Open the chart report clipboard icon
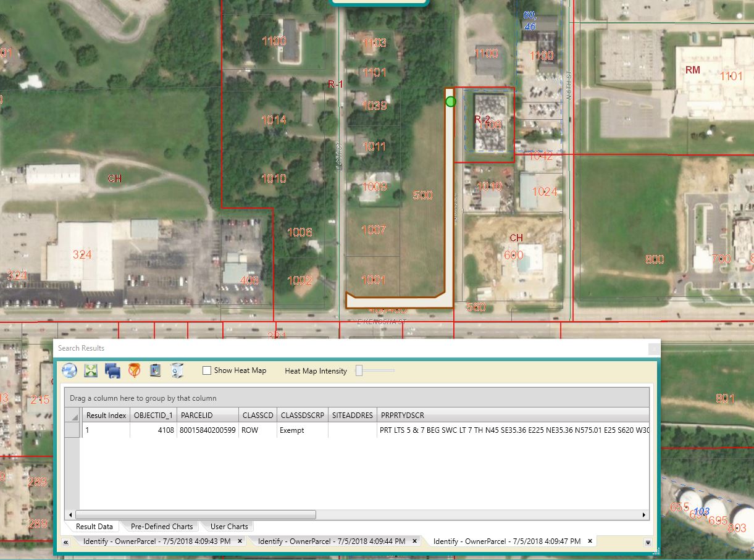This screenshot has height=560, width=754. tap(156, 370)
